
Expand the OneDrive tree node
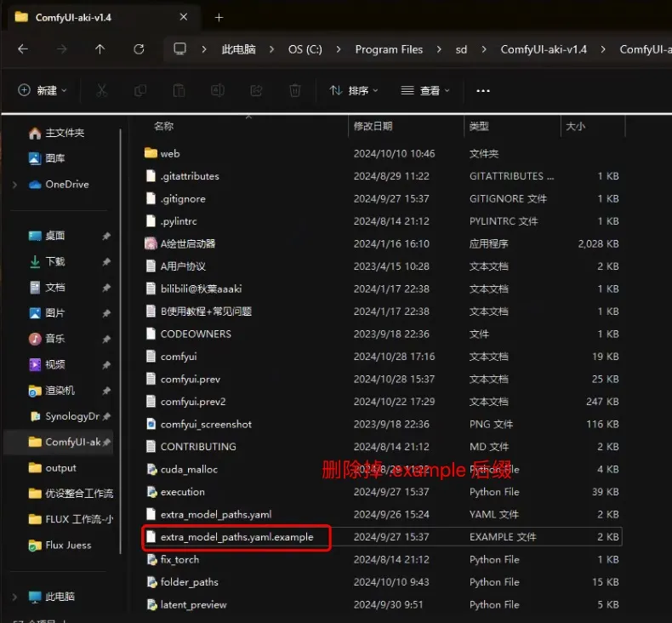point(14,185)
